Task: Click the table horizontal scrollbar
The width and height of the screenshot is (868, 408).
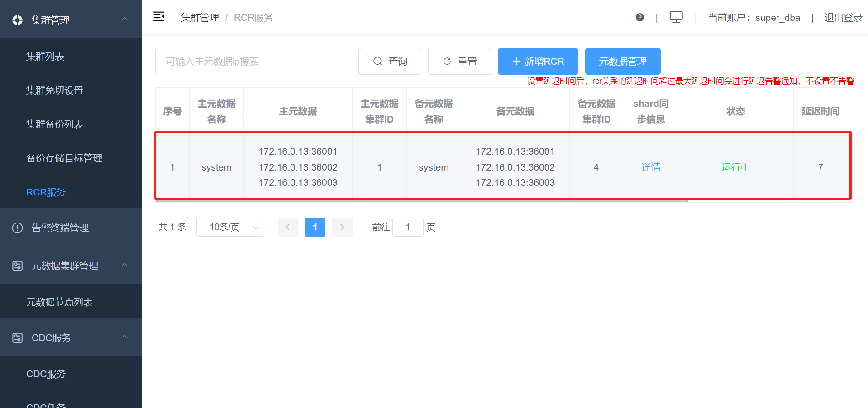Action: pyautogui.click(x=422, y=200)
